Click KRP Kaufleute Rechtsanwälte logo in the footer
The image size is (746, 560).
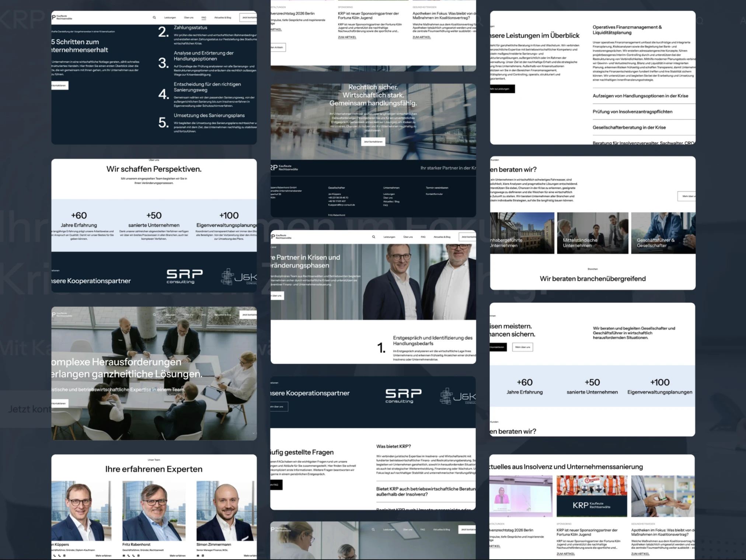point(285,168)
